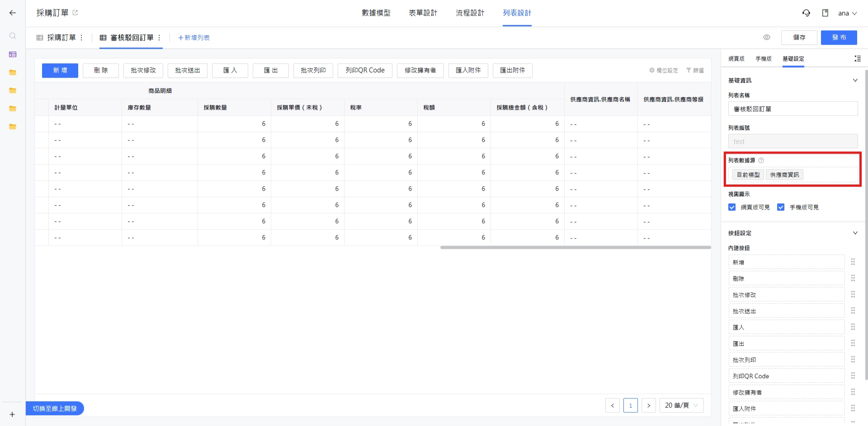The height and width of the screenshot is (426, 868).
Task: Toggle 手機版可見 checkbox
Action: click(x=781, y=207)
